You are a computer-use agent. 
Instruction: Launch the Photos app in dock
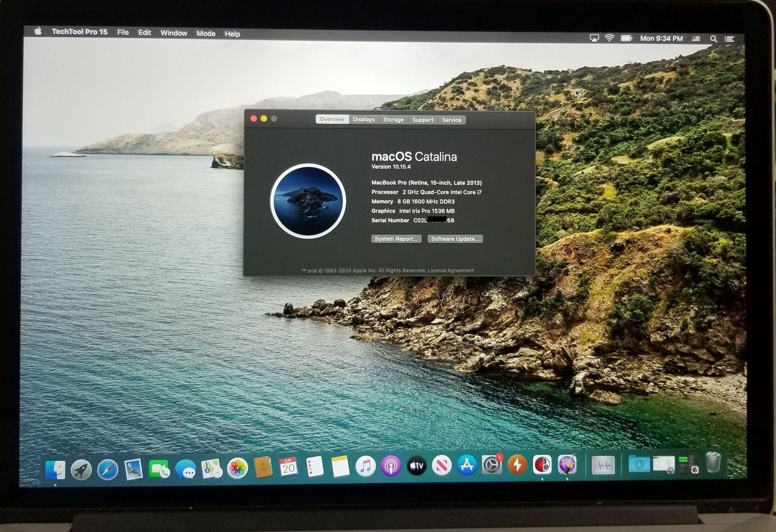point(238,468)
